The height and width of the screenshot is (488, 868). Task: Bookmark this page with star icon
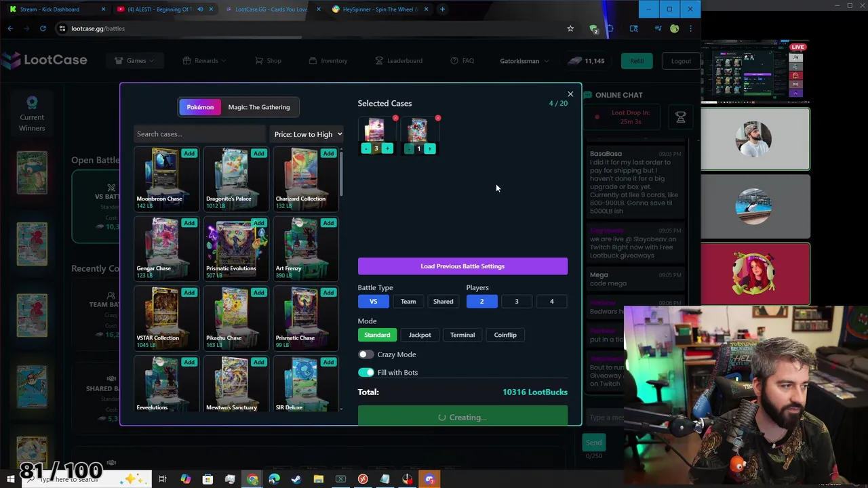[570, 28]
